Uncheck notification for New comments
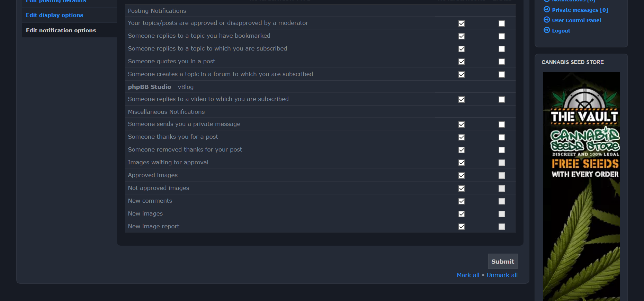The image size is (644, 301). 462,201
